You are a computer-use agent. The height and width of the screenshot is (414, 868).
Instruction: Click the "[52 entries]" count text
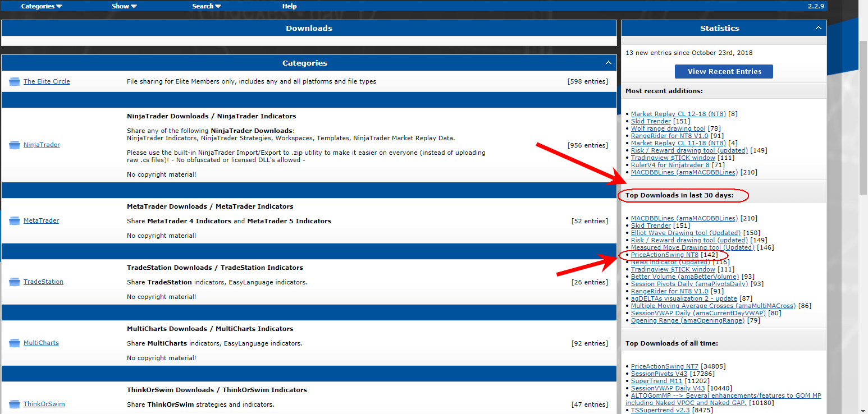[x=590, y=221]
